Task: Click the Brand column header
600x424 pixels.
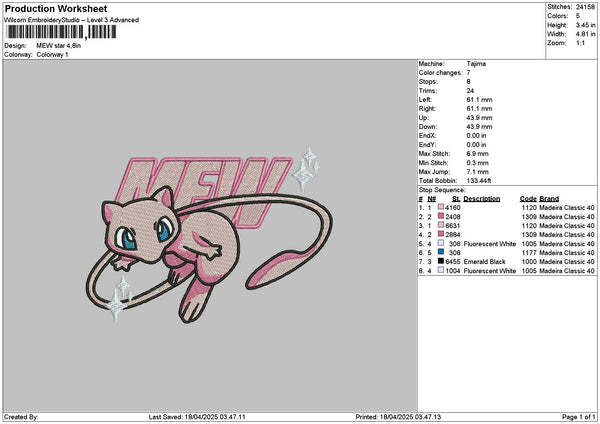Action: pyautogui.click(x=550, y=198)
